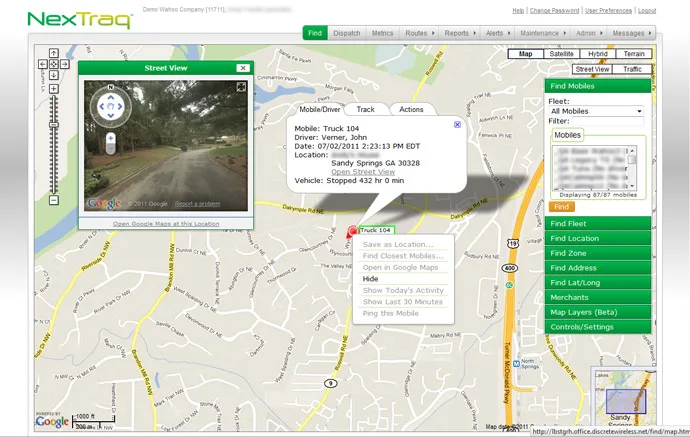690x437 pixels.
Task: Expand the Merchants section
Action: (598, 297)
